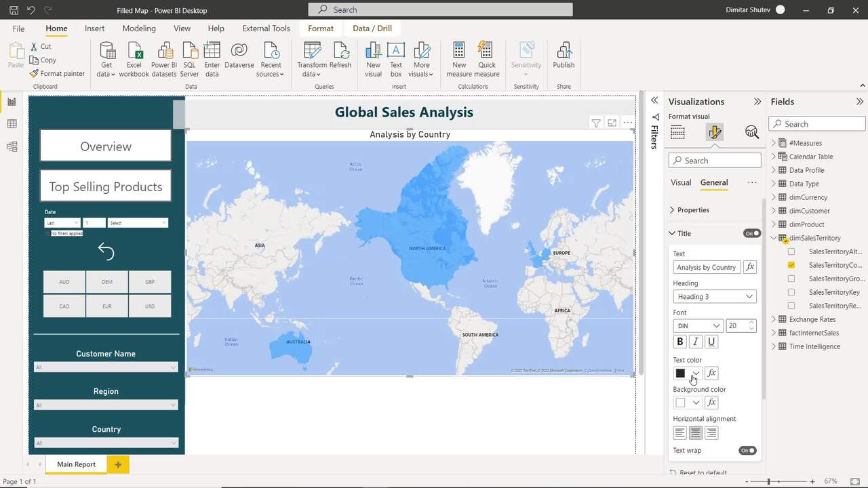Open the Heading 3 dropdown
Image resolution: width=868 pixels, height=488 pixels.
[715, 296]
